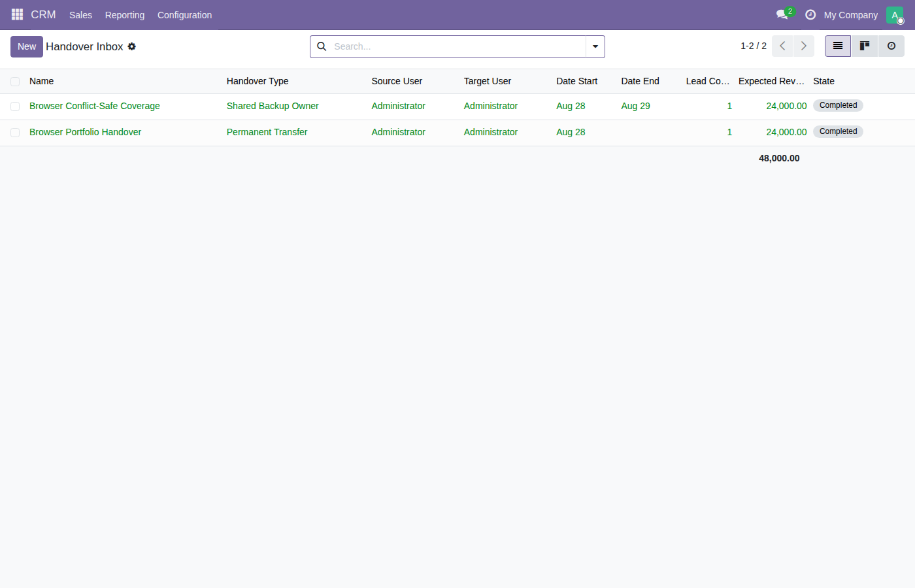This screenshot has width=915, height=588.
Task: Open the My Company switcher
Action: pyautogui.click(x=851, y=15)
